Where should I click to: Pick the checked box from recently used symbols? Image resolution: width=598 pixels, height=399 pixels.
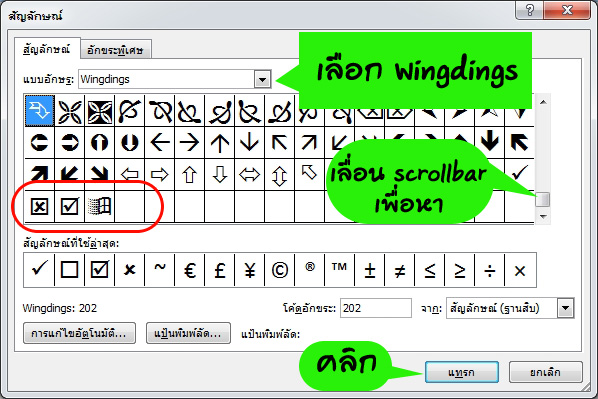point(100,270)
